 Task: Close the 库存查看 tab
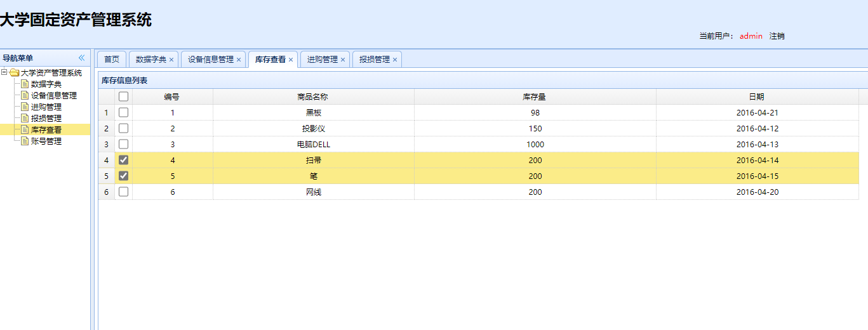pos(291,60)
